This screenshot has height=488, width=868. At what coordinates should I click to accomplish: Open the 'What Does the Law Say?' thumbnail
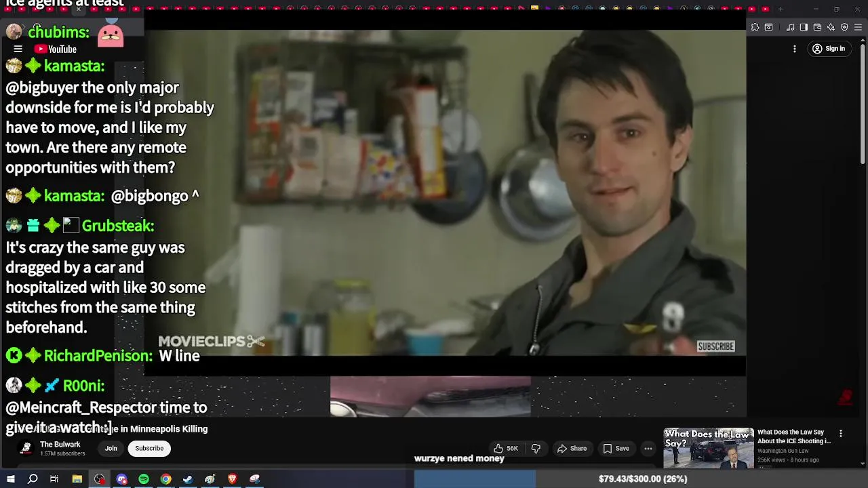point(709,448)
